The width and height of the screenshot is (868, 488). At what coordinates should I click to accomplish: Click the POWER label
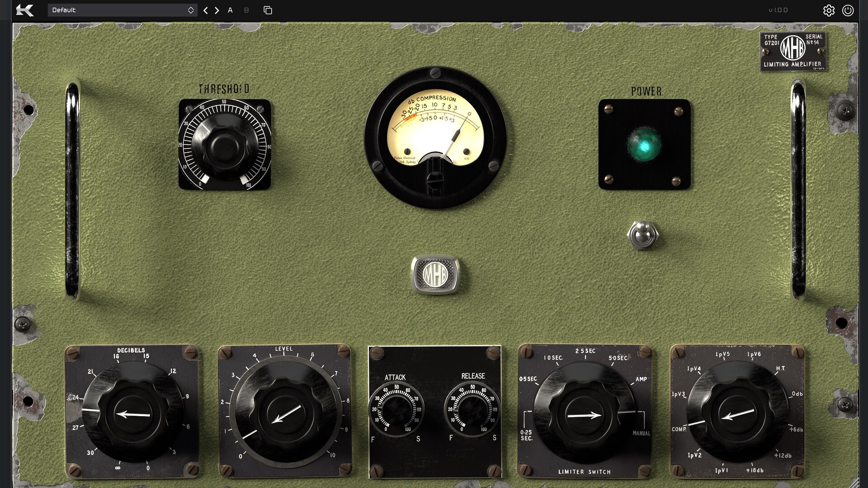646,91
